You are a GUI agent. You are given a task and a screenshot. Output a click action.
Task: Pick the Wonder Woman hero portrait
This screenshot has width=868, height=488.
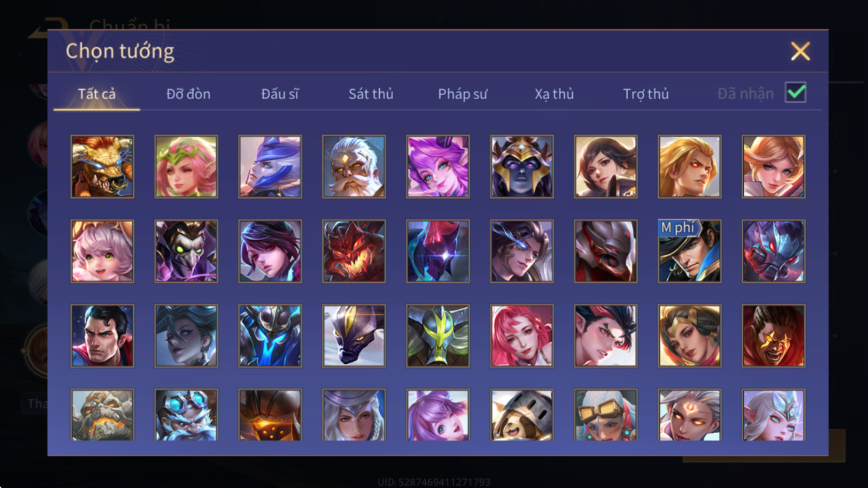click(x=689, y=336)
